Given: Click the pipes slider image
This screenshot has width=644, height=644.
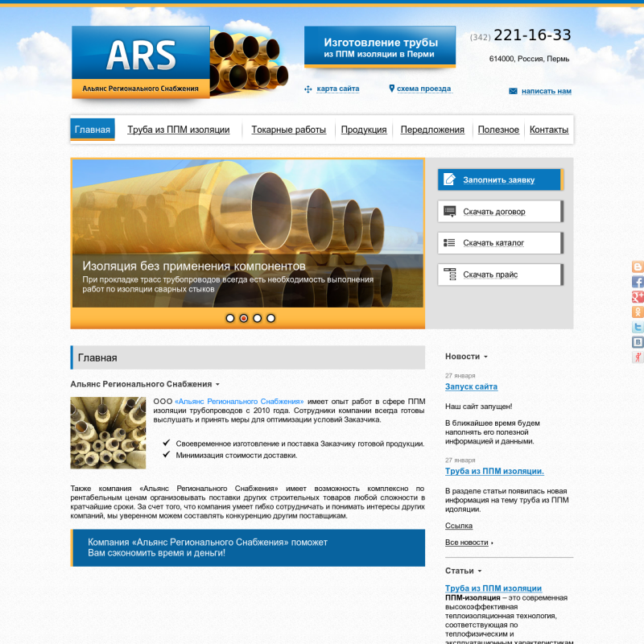Looking at the screenshot, I should pos(248,233).
